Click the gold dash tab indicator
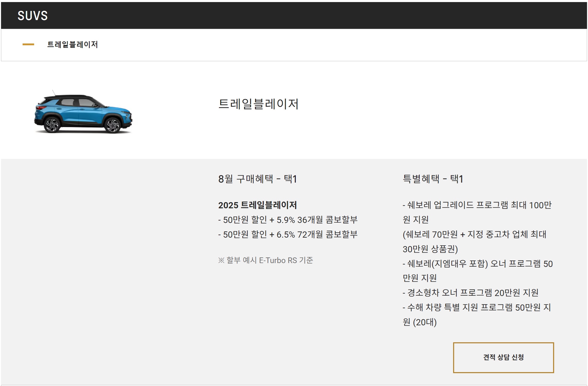Viewport: 588px width, 386px height. 28,44
